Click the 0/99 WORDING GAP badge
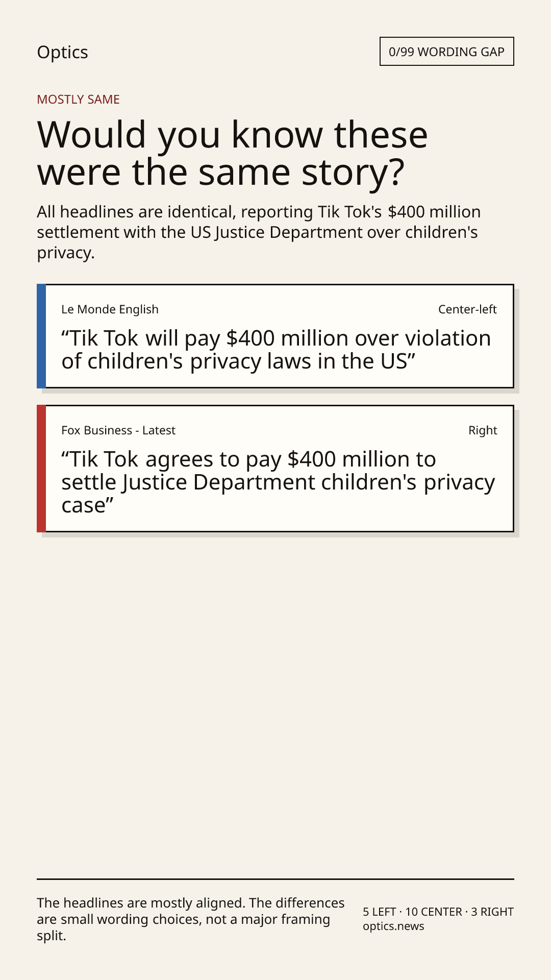The width and height of the screenshot is (551, 980). [446, 52]
